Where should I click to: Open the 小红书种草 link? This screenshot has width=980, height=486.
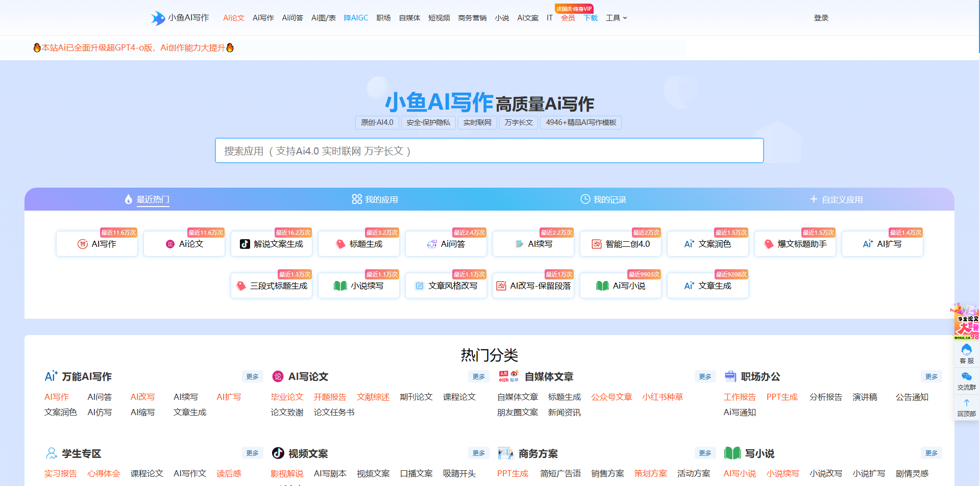pos(663,397)
